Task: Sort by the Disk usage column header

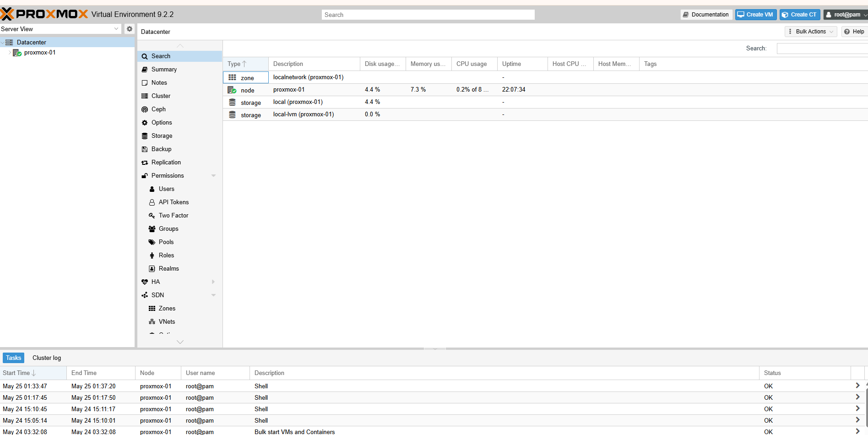Action: point(383,64)
